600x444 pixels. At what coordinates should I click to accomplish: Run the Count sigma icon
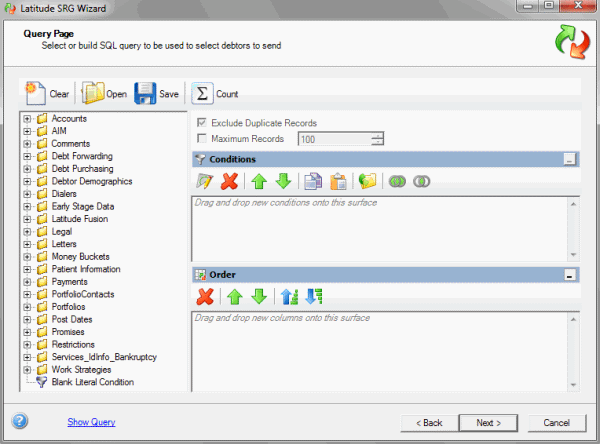point(202,93)
